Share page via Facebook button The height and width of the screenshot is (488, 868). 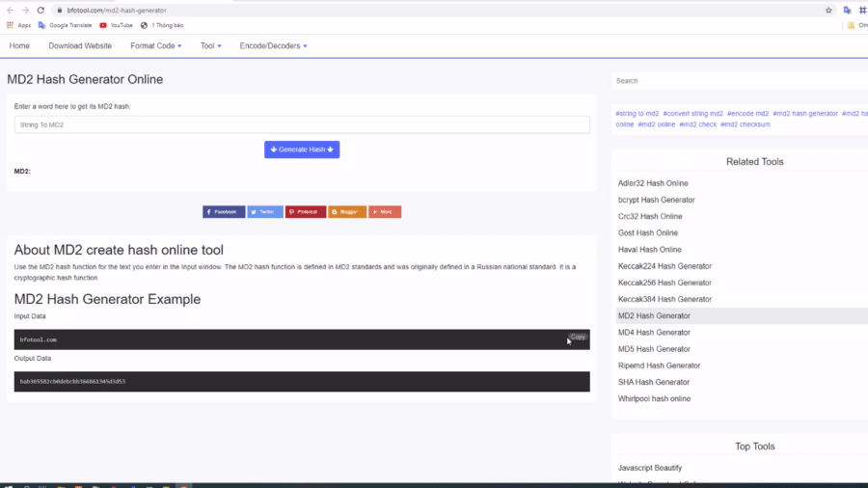pos(224,211)
